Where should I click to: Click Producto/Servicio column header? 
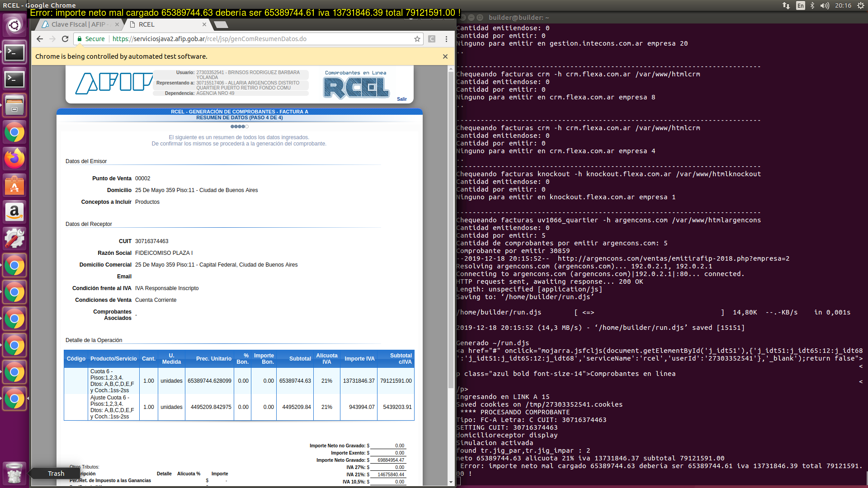(113, 359)
